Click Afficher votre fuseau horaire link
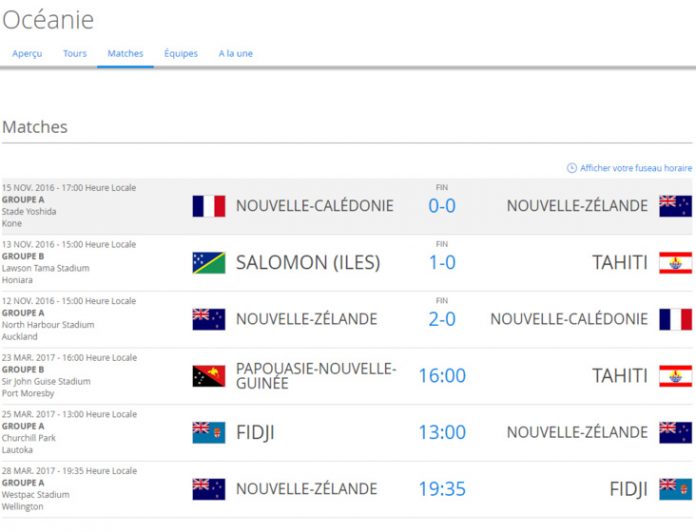The width and height of the screenshot is (696, 532). [x=636, y=168]
